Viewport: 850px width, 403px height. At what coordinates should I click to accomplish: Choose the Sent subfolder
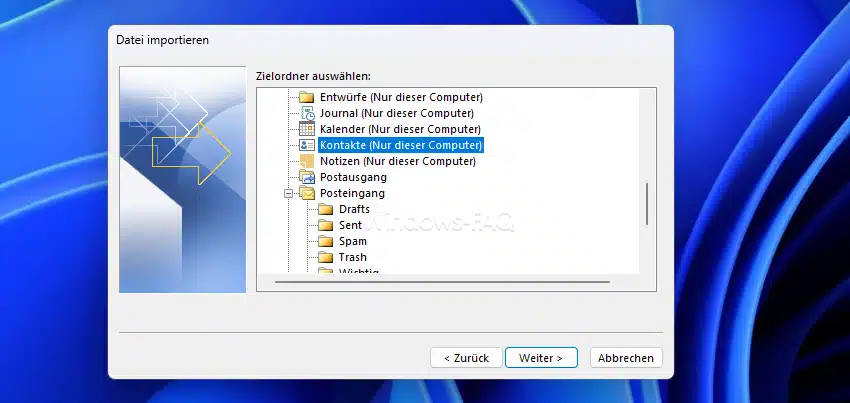tap(351, 225)
